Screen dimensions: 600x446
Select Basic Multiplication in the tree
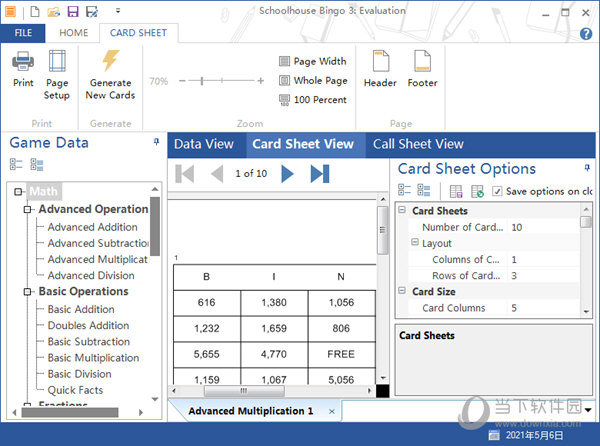pyautogui.click(x=93, y=358)
